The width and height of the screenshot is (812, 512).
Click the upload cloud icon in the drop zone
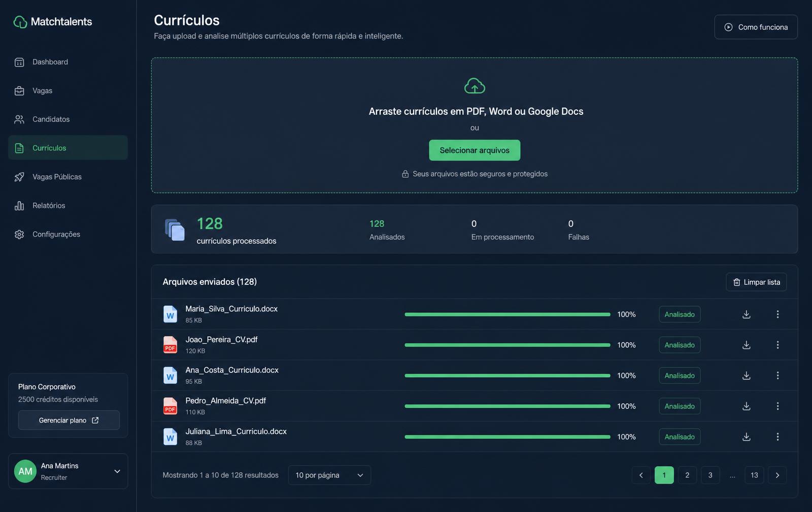click(475, 86)
